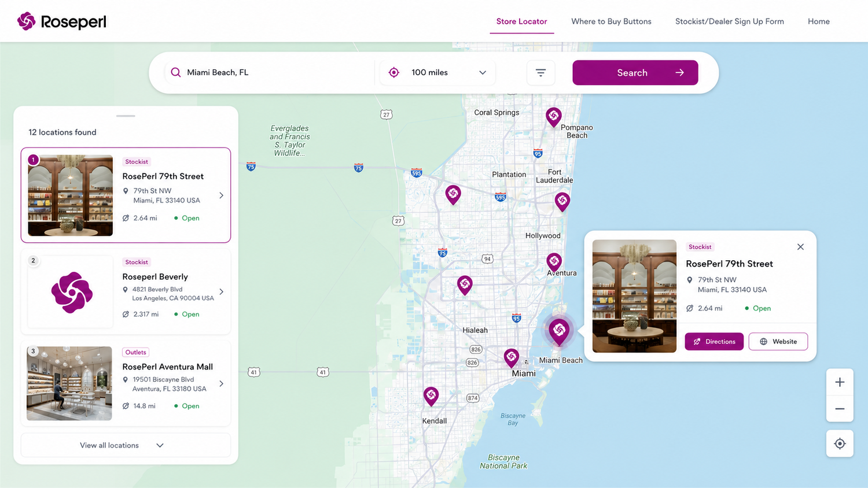Click "4821 Beverly Blvd" address text
Image resolution: width=868 pixels, height=488 pixels.
(x=157, y=289)
